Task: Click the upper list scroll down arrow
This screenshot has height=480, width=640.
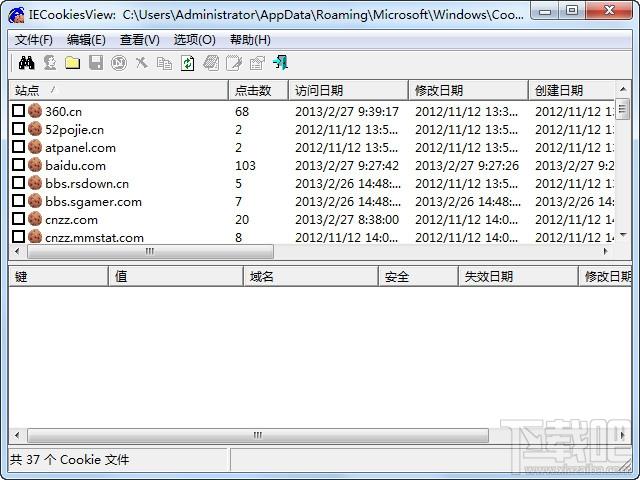Action: coord(622,235)
